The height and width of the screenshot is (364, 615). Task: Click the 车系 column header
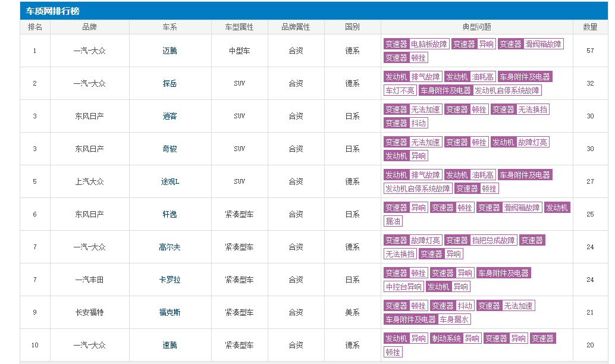[x=170, y=27]
